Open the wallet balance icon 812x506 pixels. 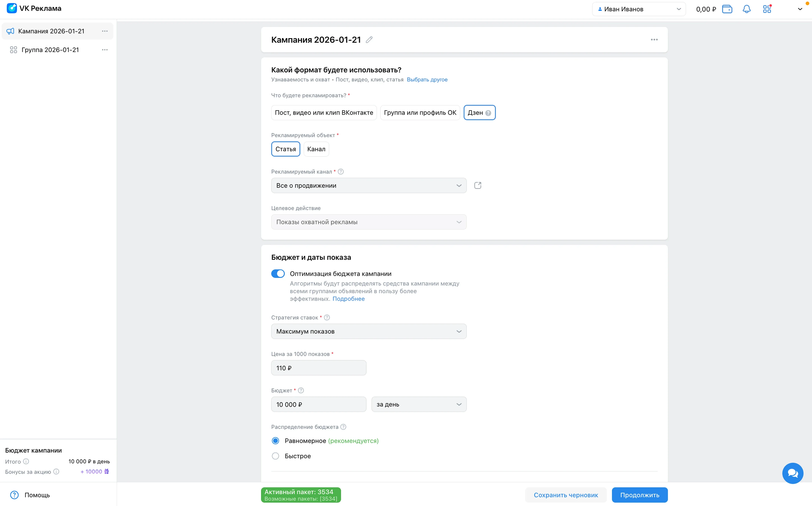pos(727,9)
